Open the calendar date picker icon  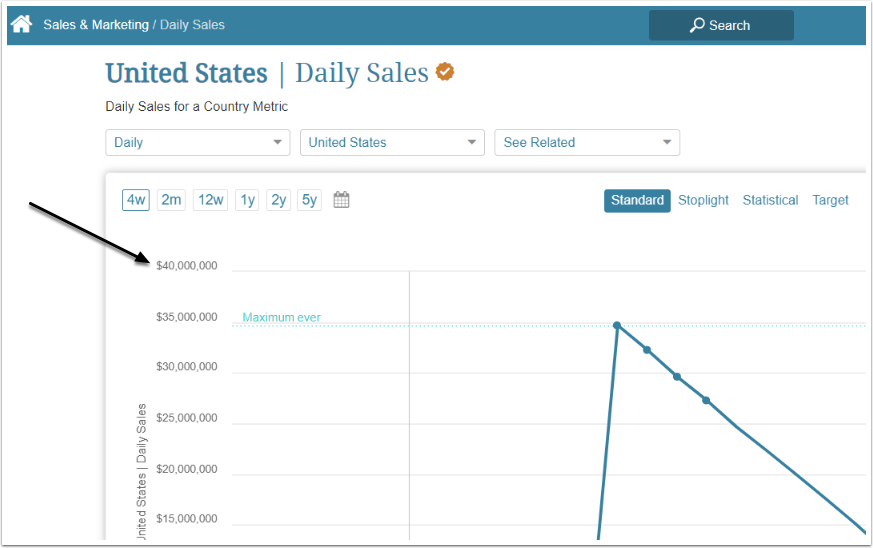pos(341,200)
